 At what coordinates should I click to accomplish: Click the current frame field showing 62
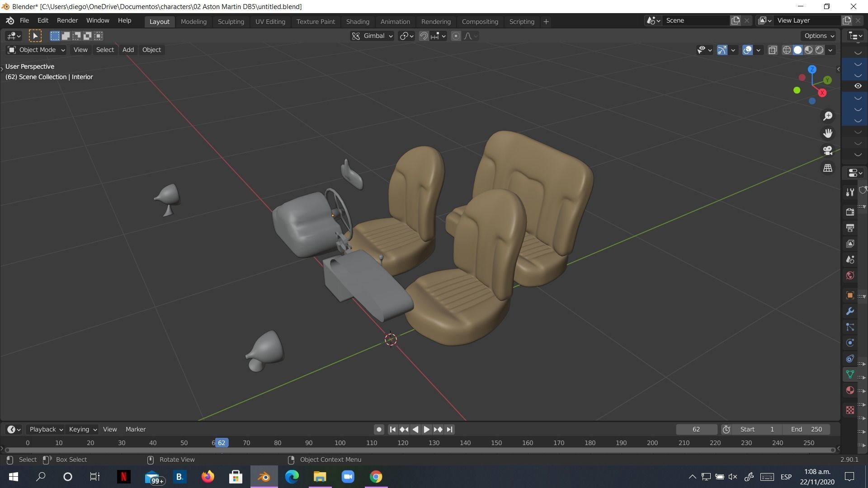(x=696, y=429)
